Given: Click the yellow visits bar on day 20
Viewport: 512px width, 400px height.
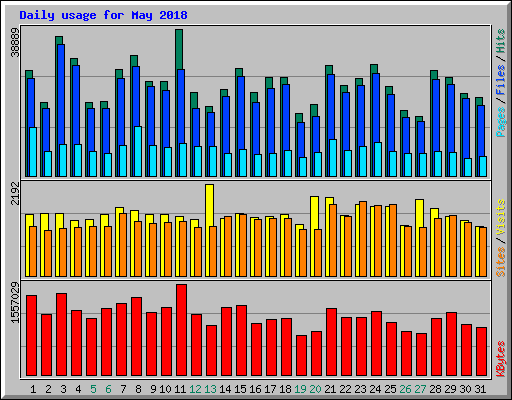Looking at the screenshot, I should coord(314,213).
